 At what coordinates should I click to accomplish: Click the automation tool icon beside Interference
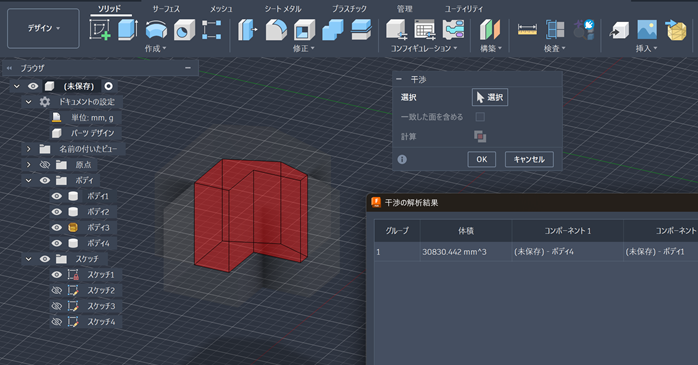pos(584,30)
